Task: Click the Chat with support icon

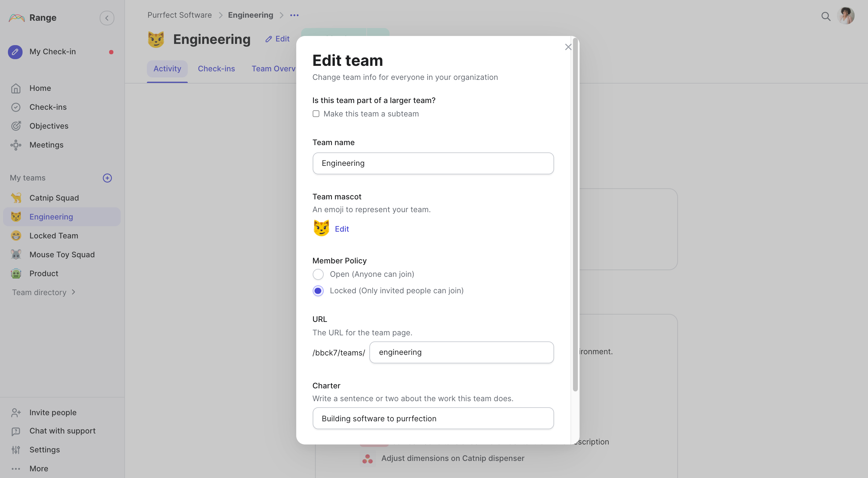Action: coord(16,431)
